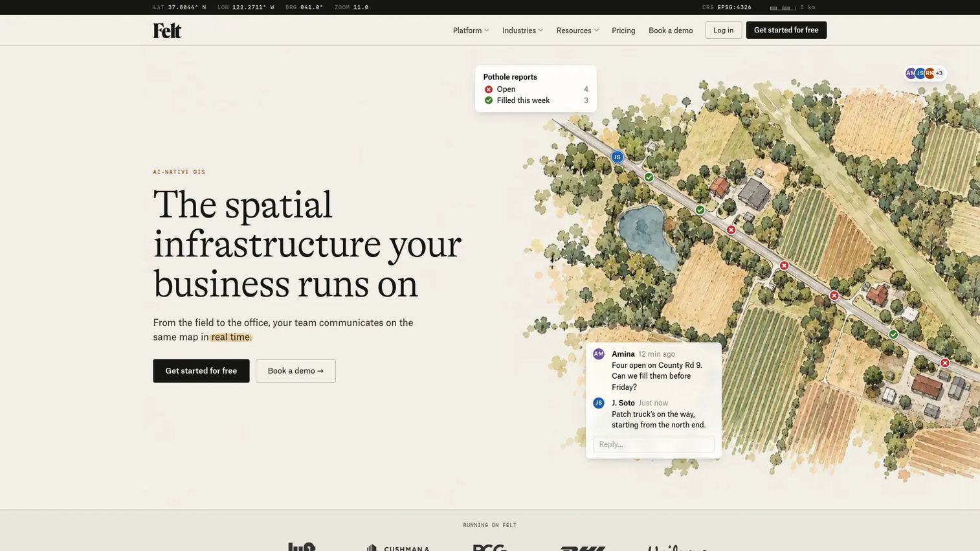Click the green check icon beside Filled this week

489,100
